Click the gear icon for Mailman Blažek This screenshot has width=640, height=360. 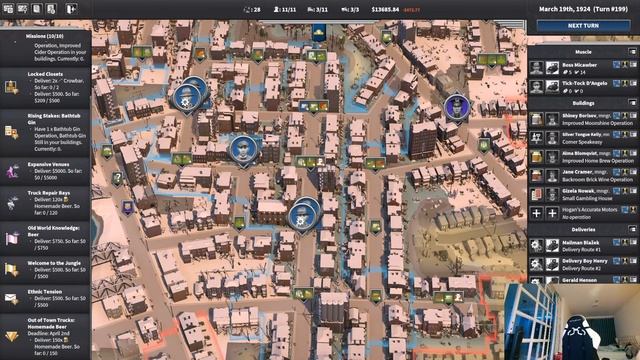(x=536, y=246)
